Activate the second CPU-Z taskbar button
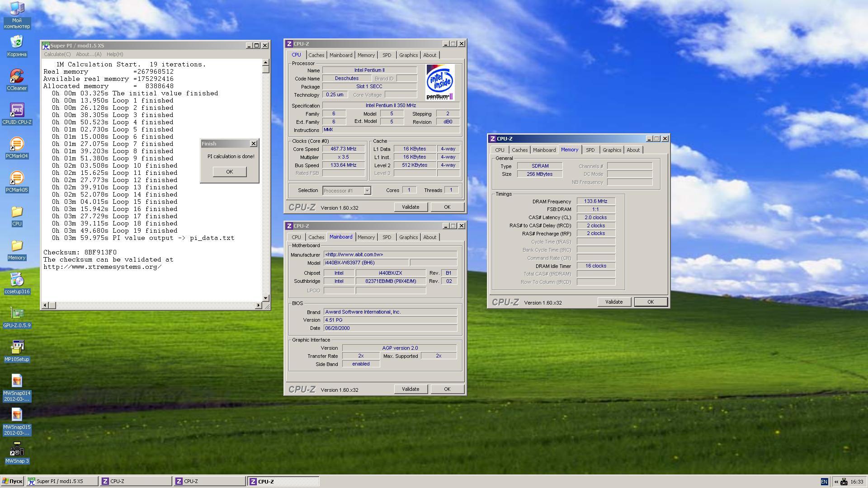The image size is (868, 488). pos(210,481)
